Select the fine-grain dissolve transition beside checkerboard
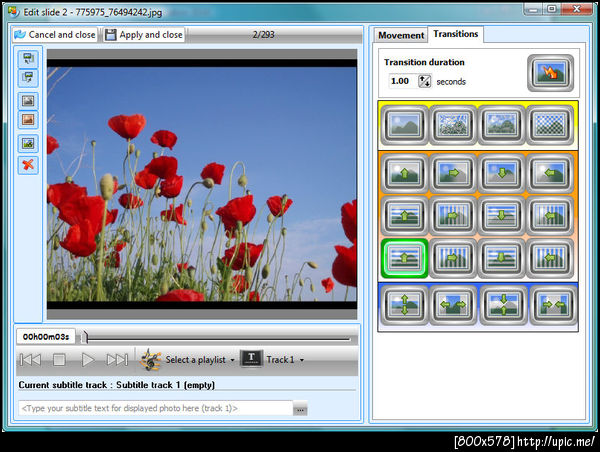600x452 pixels. point(501,125)
